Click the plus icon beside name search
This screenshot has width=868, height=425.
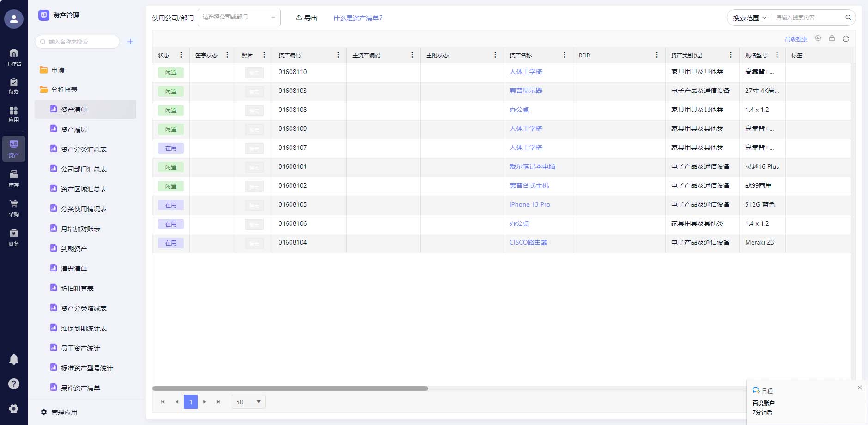pos(130,42)
